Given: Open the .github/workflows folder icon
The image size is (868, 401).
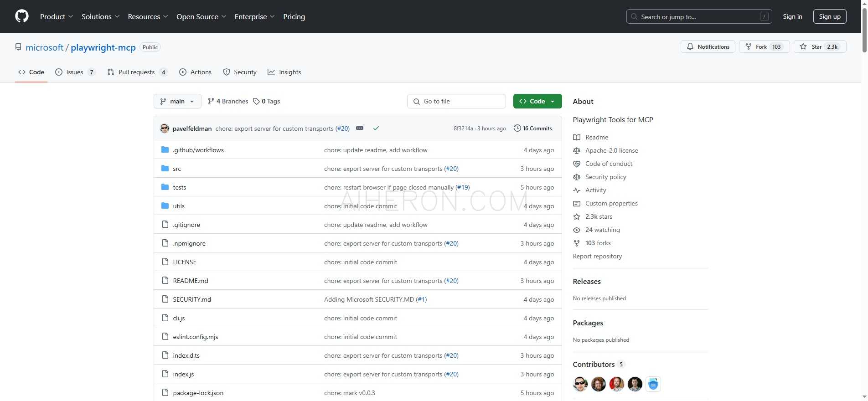Looking at the screenshot, I should [165, 150].
